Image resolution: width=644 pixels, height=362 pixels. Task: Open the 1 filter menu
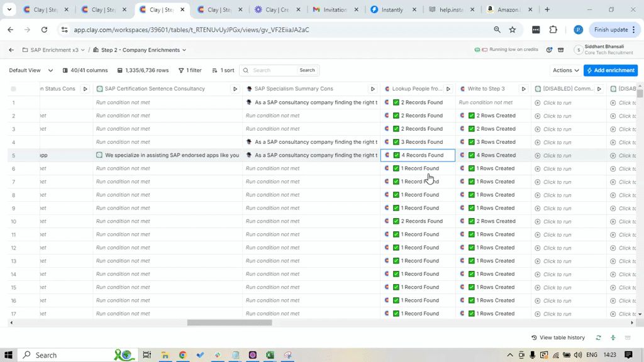coord(190,70)
